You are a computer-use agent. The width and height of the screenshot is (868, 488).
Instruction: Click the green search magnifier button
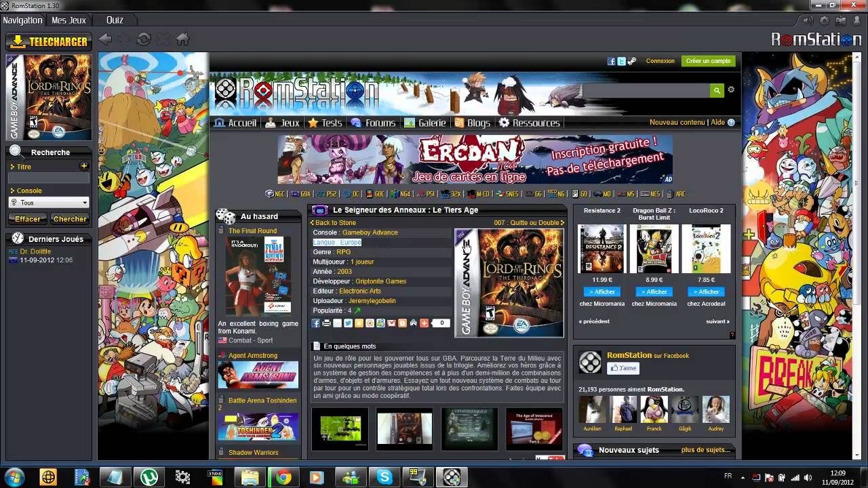point(717,90)
